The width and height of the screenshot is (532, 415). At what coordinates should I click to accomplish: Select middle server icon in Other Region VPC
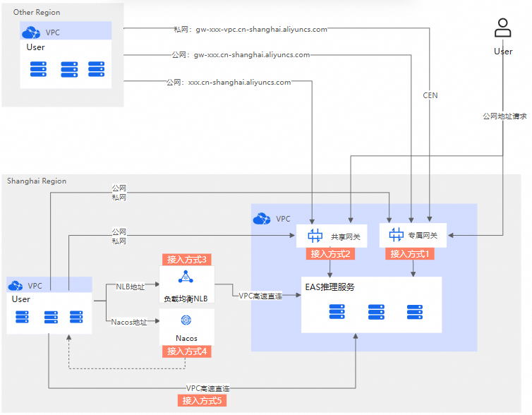(x=69, y=70)
